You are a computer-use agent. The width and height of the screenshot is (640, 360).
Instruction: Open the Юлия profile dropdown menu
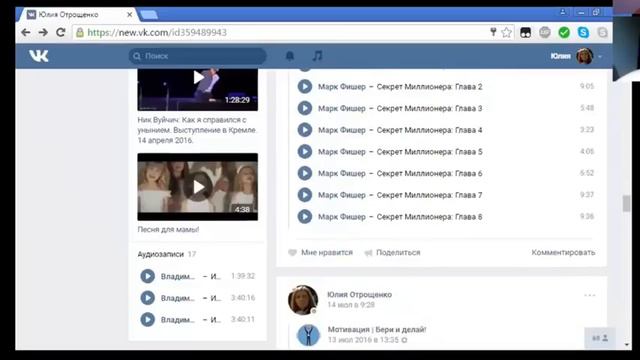576,56
